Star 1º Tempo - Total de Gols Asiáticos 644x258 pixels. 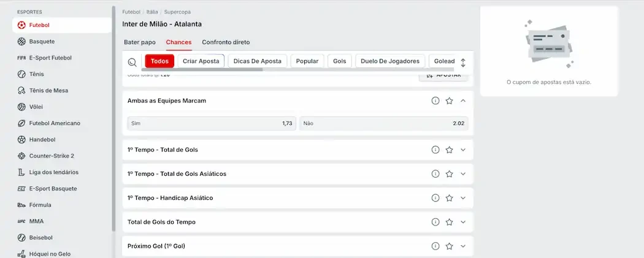click(x=450, y=174)
